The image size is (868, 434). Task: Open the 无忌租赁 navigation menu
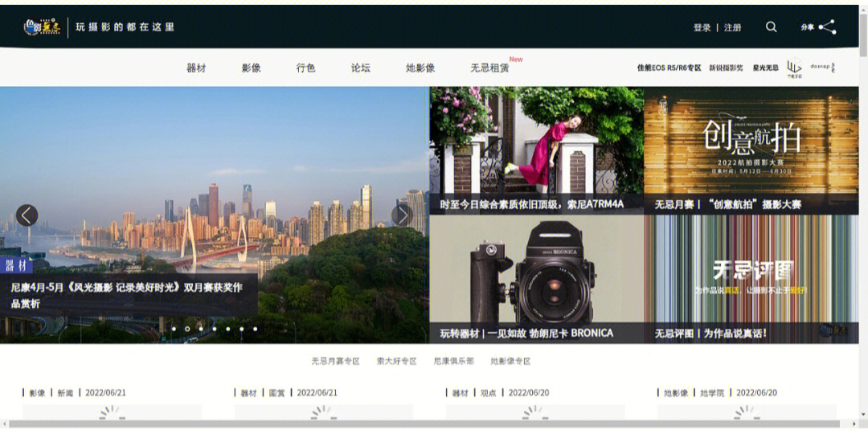pos(489,68)
